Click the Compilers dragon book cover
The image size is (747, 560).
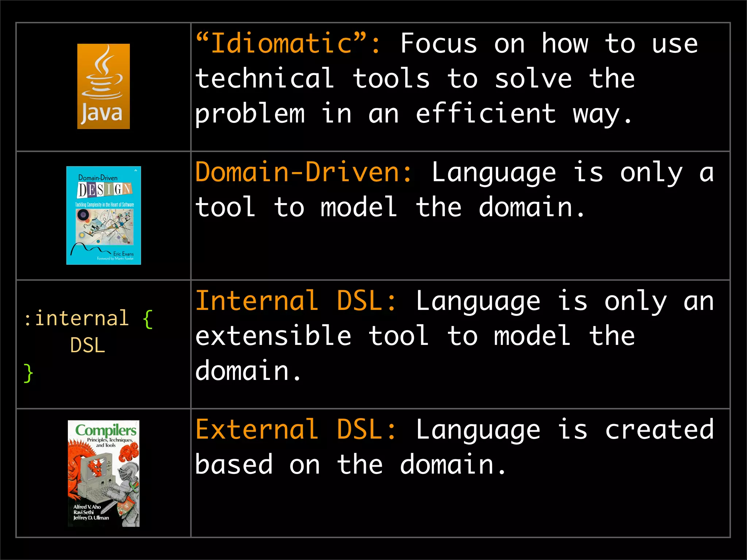[104, 473]
